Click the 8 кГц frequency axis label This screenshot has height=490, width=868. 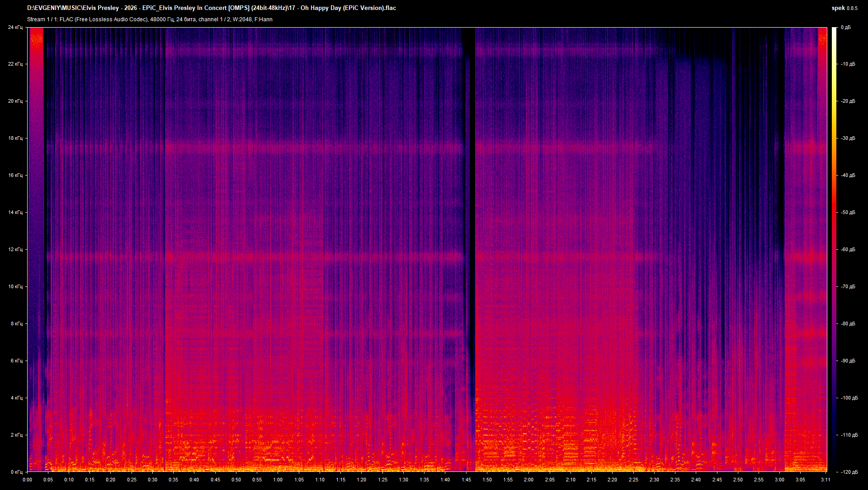17,323
